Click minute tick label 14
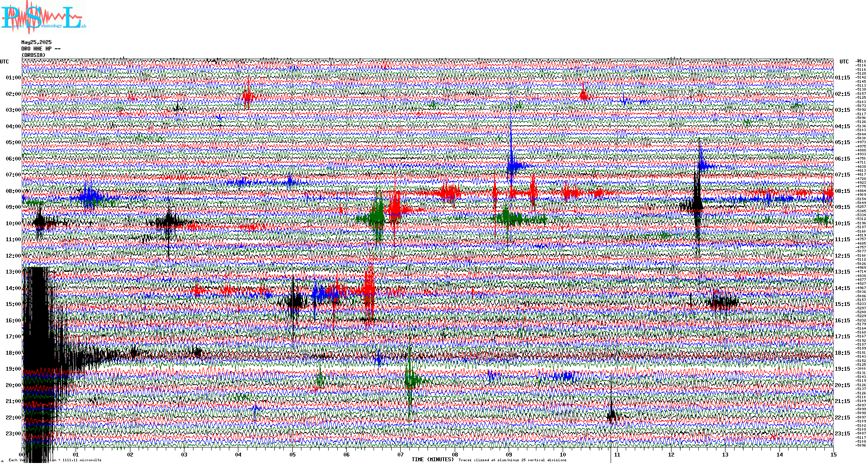Screen dimensions: 868x466 [x=779, y=454]
